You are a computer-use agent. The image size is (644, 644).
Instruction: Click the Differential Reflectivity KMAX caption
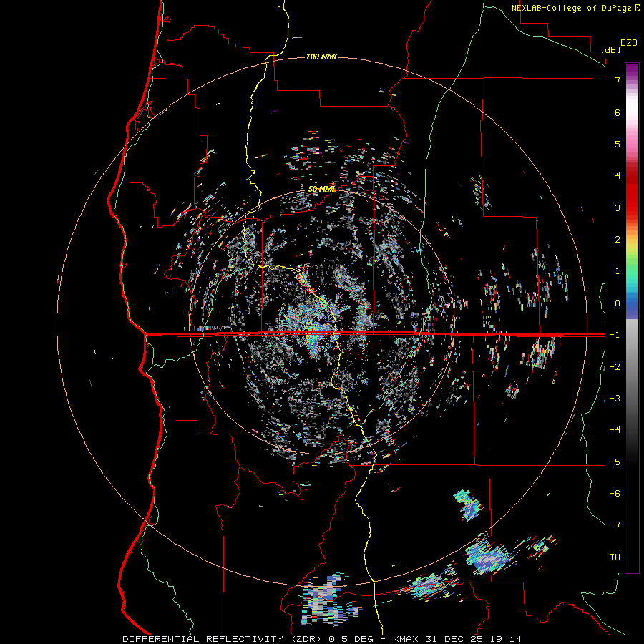click(x=322, y=639)
